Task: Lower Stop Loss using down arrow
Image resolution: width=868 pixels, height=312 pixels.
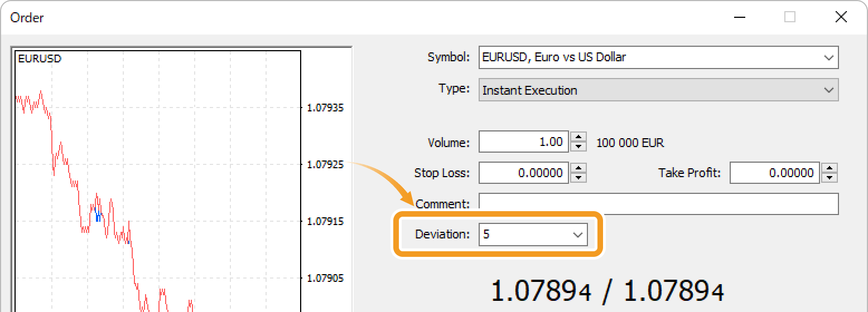Action: coord(579,178)
